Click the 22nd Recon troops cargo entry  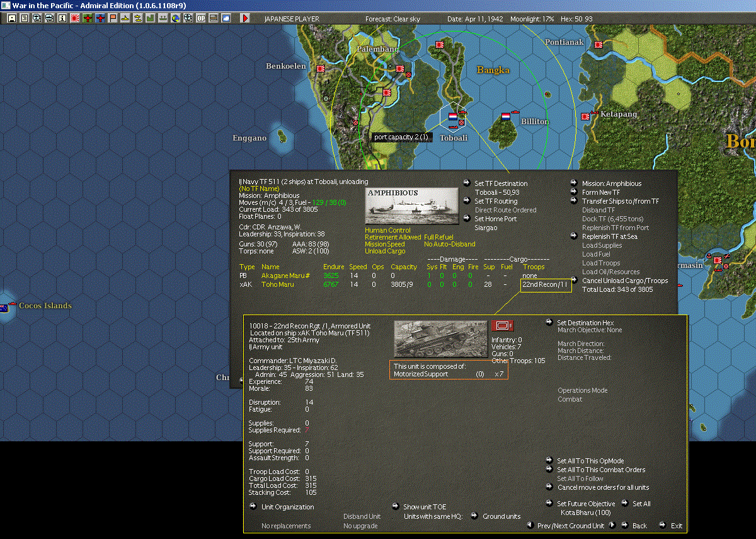545,285
